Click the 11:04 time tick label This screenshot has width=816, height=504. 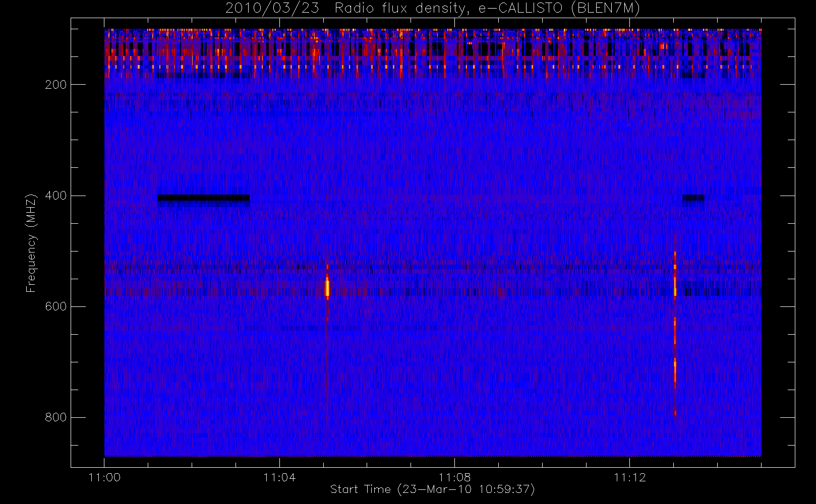[x=279, y=477]
